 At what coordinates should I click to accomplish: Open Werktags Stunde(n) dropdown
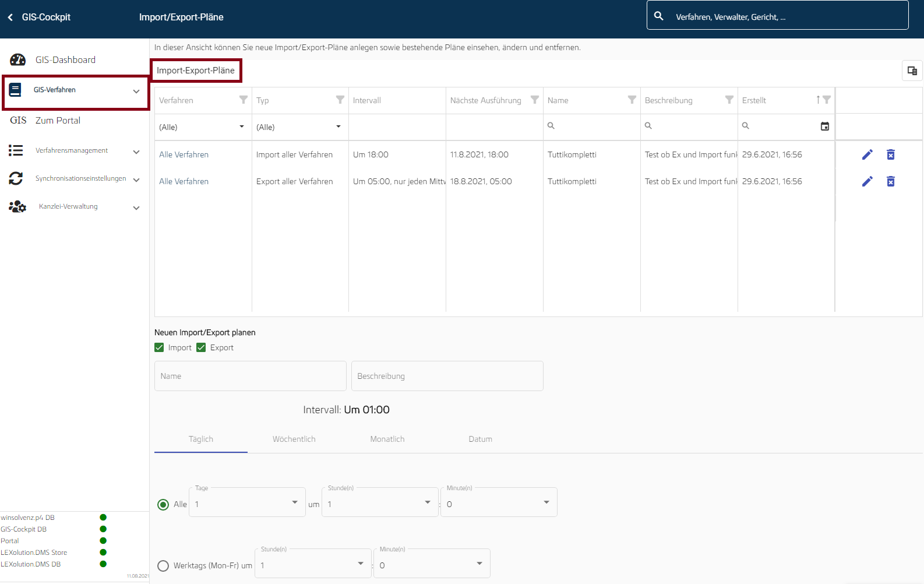pos(313,564)
